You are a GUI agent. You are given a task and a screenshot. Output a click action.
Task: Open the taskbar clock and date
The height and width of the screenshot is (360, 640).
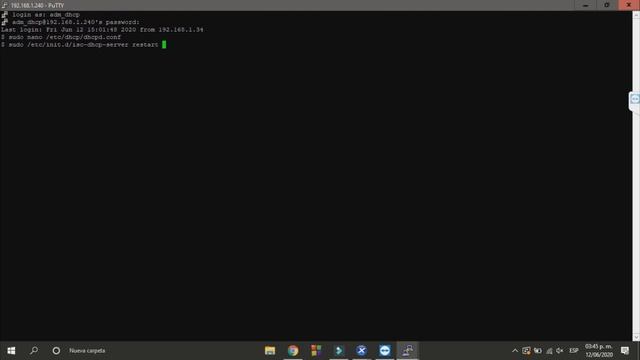pos(599,351)
